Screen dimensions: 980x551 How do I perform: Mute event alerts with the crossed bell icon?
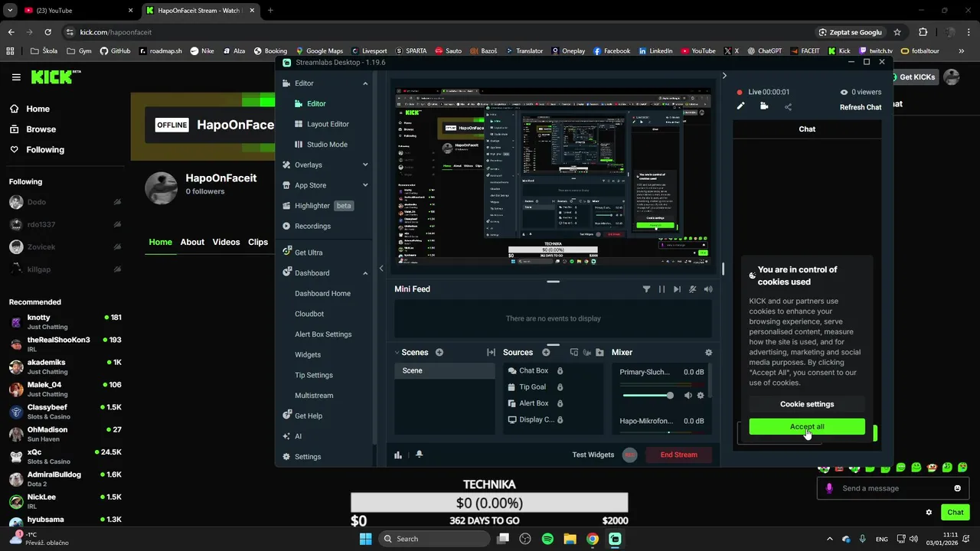(x=692, y=289)
